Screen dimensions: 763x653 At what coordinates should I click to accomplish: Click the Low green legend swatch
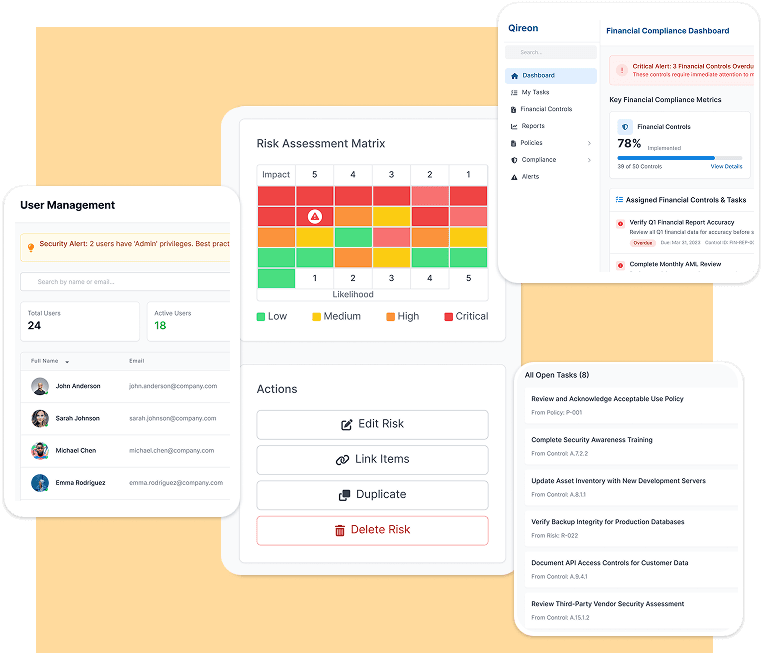261,317
